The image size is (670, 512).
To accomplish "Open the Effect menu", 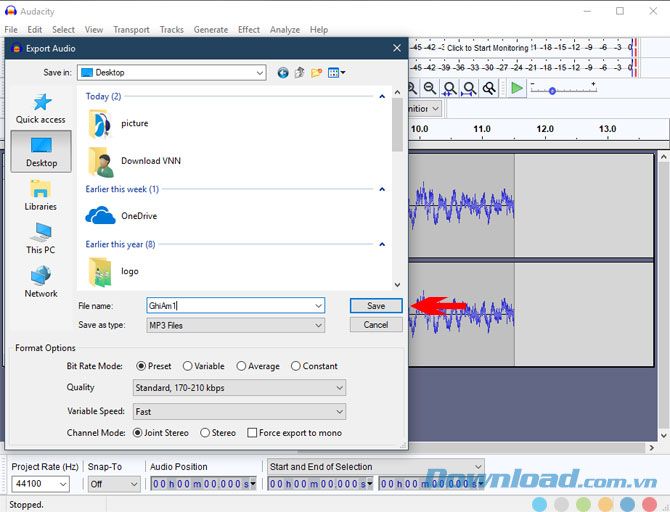I will tap(249, 30).
